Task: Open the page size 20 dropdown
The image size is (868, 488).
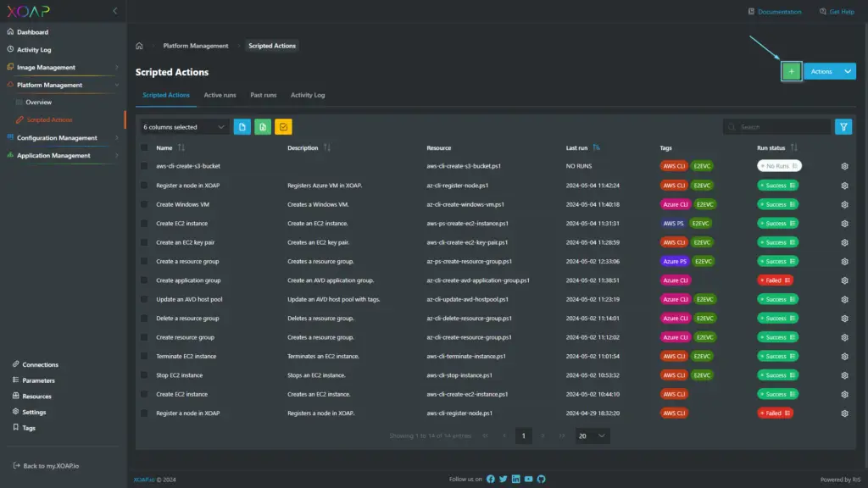Action: (x=592, y=436)
